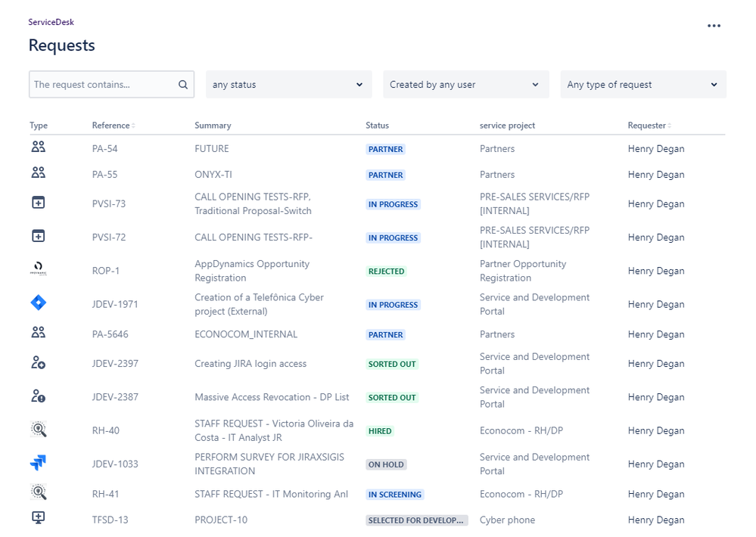
Task: Click the Status column header
Action: [x=377, y=126]
